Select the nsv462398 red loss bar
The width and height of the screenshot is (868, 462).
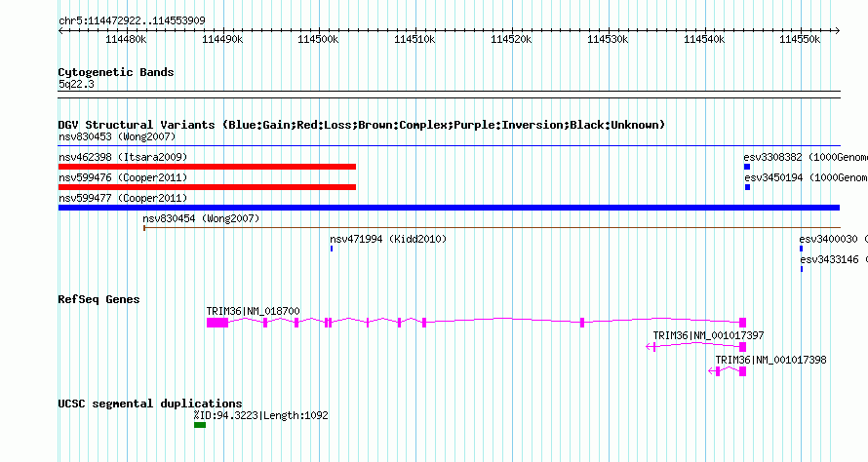(207, 167)
